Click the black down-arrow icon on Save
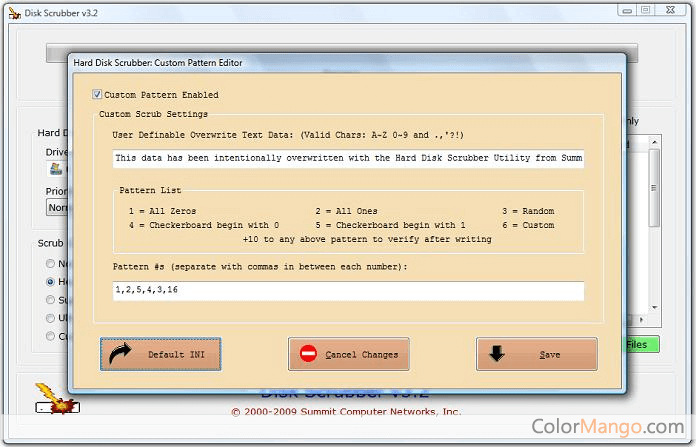 click(x=497, y=354)
